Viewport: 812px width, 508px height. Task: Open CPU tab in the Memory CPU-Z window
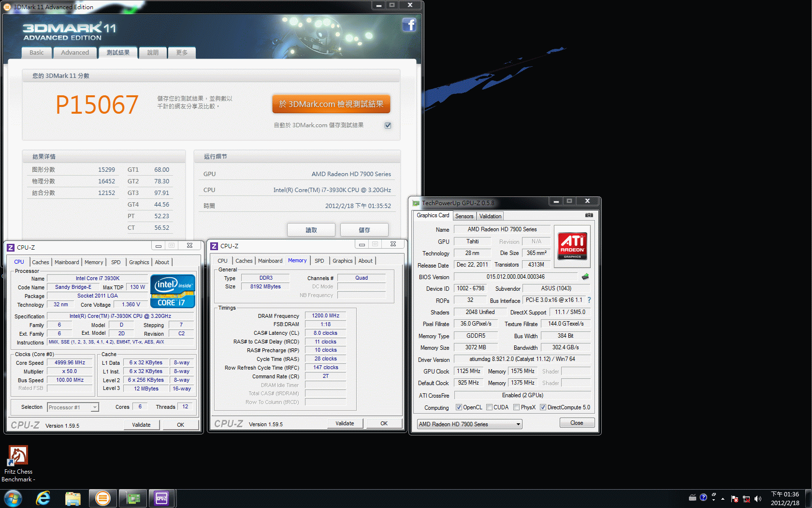click(x=222, y=261)
